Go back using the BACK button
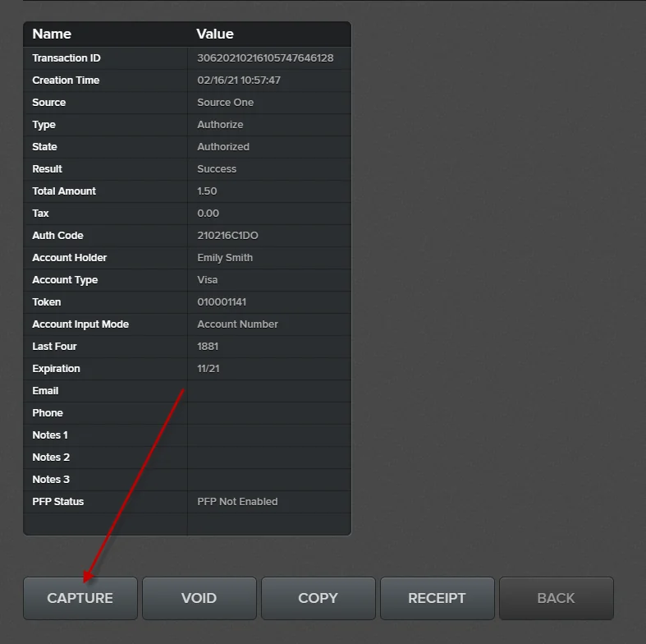Image resolution: width=646 pixels, height=644 pixels. pyautogui.click(x=556, y=598)
